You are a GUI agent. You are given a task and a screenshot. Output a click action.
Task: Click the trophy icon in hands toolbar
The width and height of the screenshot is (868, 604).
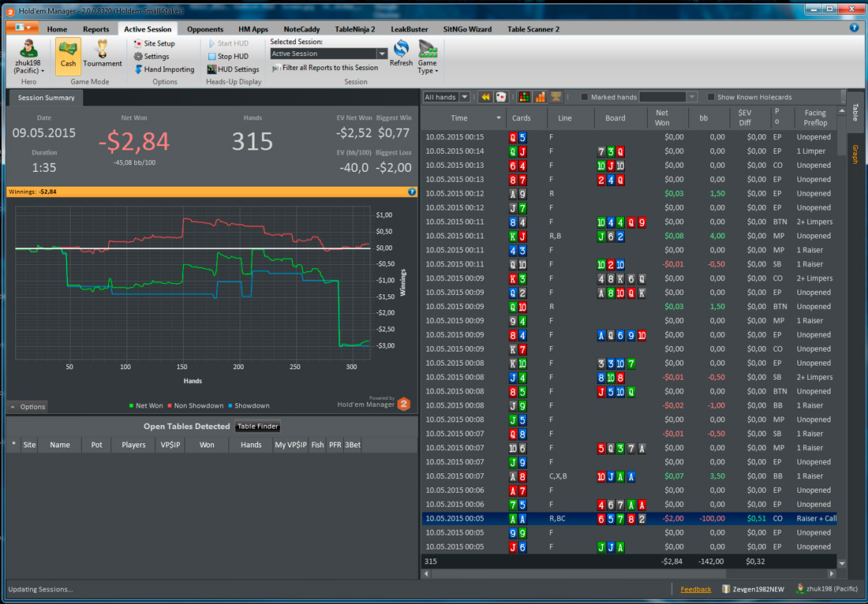click(556, 97)
